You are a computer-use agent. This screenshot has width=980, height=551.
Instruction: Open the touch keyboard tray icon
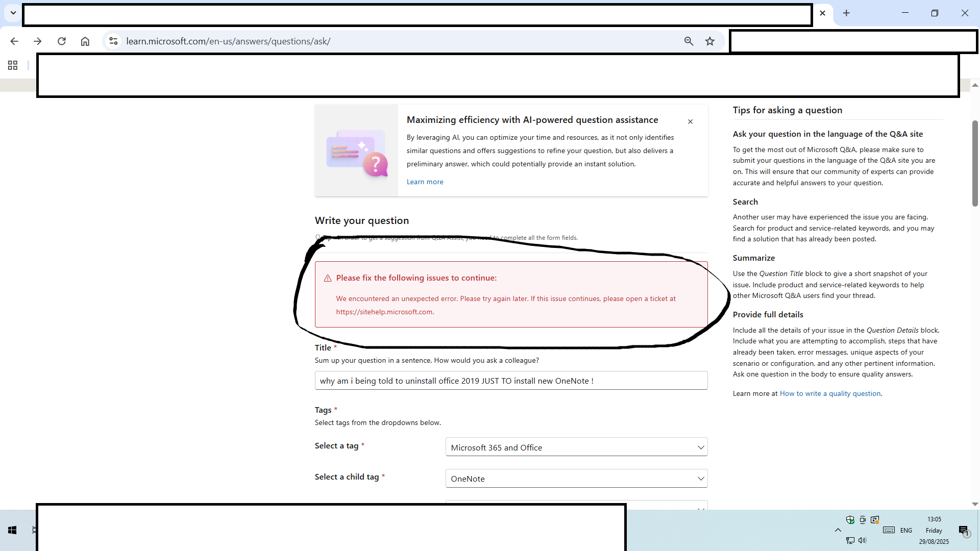click(x=889, y=530)
